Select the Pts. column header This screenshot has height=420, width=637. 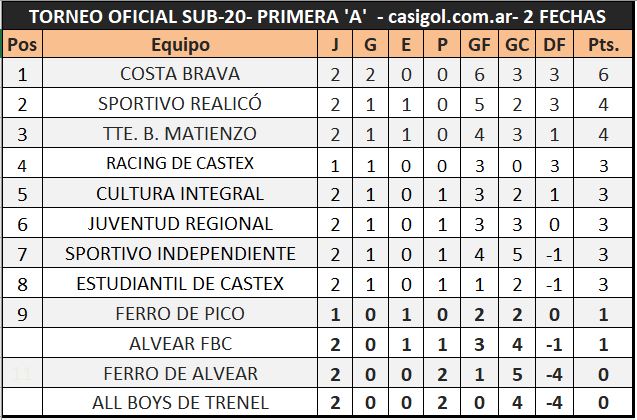(602, 45)
